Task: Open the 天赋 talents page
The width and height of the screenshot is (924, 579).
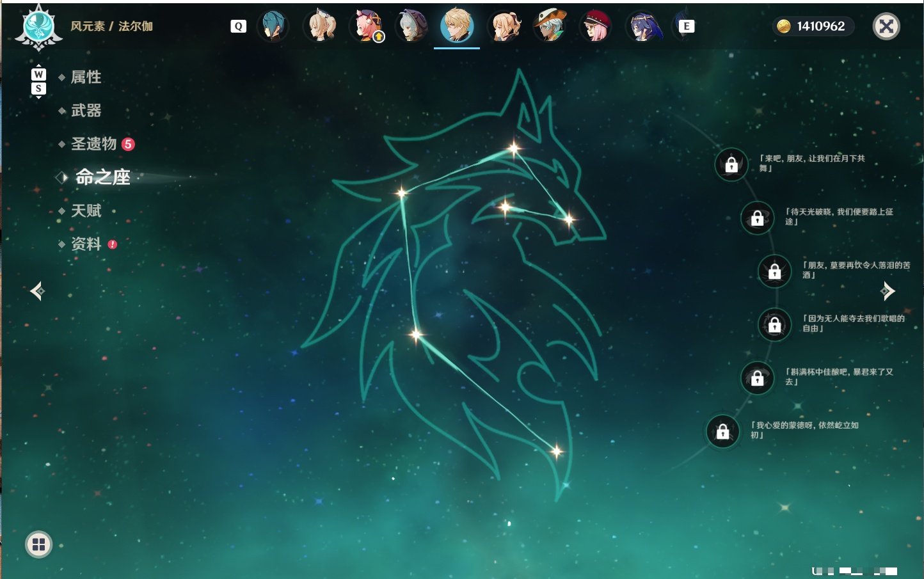Action: pyautogui.click(x=86, y=210)
